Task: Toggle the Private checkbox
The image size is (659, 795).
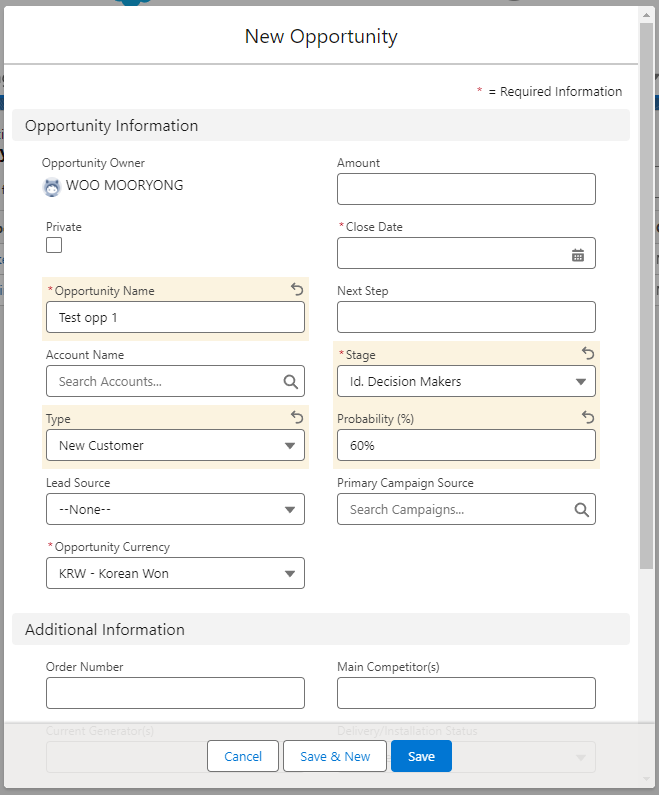Action: coord(54,245)
